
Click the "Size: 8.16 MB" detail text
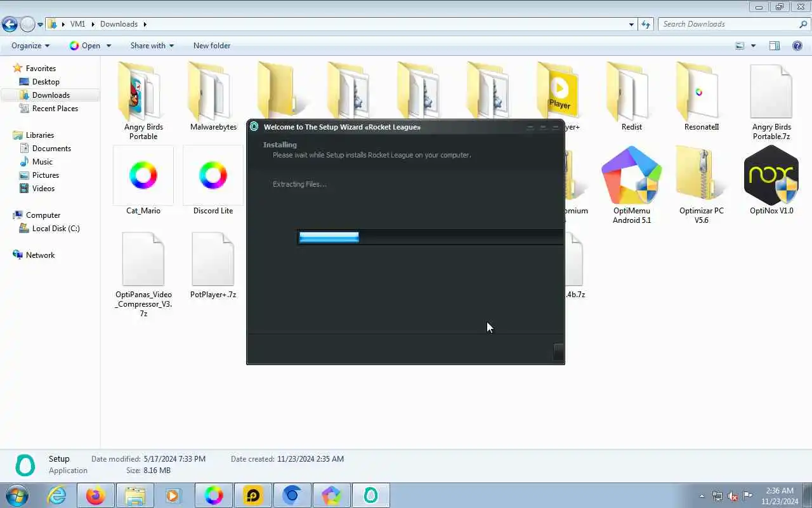[x=148, y=471]
